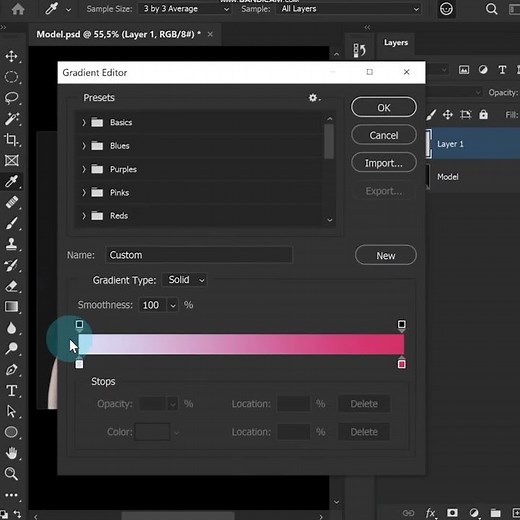Select Layer 1 in Layers panel

pos(473,144)
